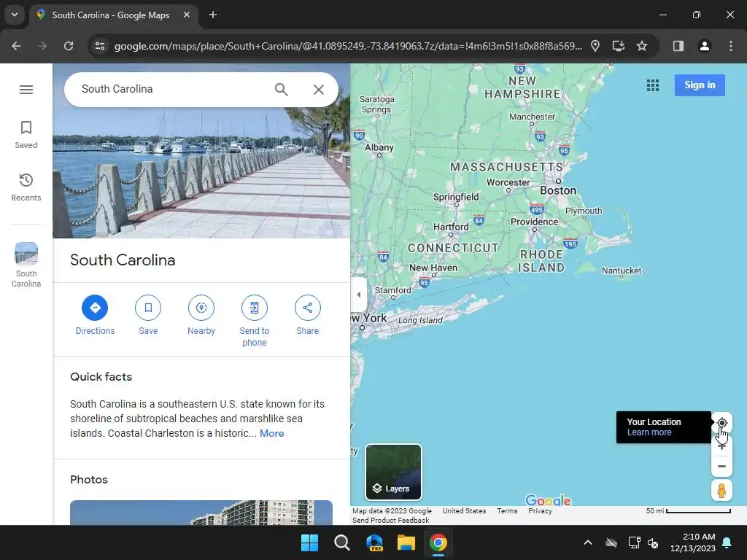This screenshot has width=747, height=560.
Task: Open Chrome three-dot menu
Action: tap(731, 46)
